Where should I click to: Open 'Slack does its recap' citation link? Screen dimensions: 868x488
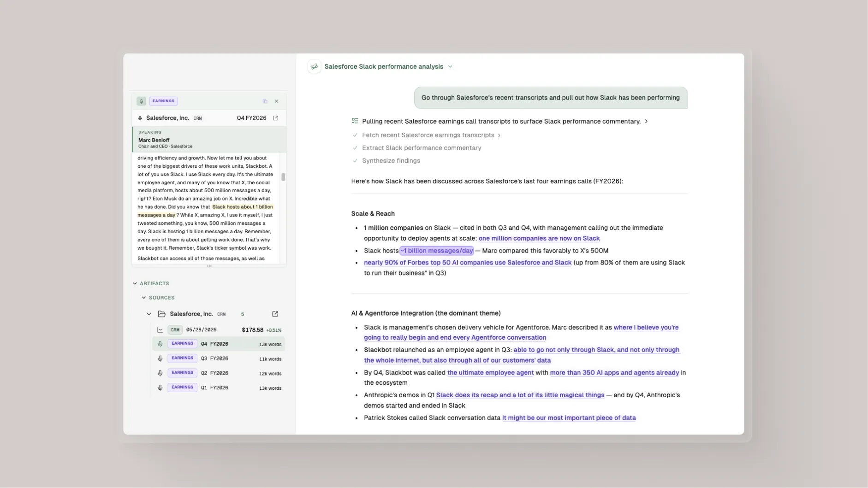[x=520, y=395]
